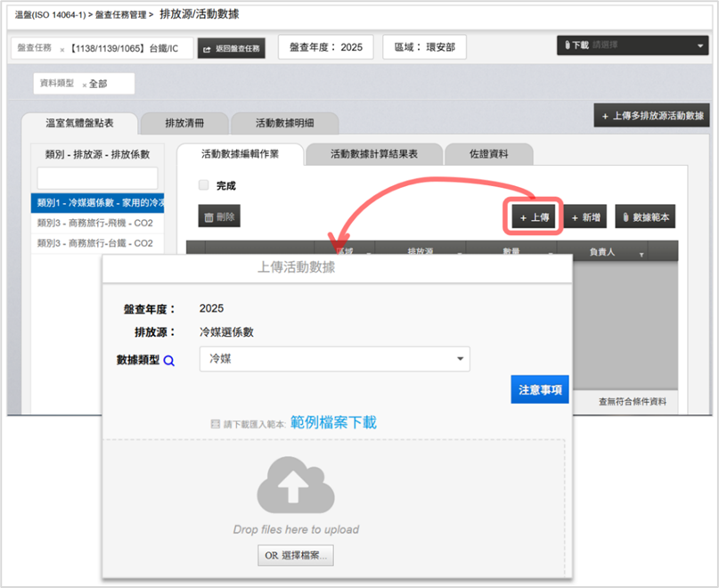Viewport: 719px width, 588px height.
Task: Click the magnifier icon beside 數據類型
Action: pyautogui.click(x=169, y=360)
